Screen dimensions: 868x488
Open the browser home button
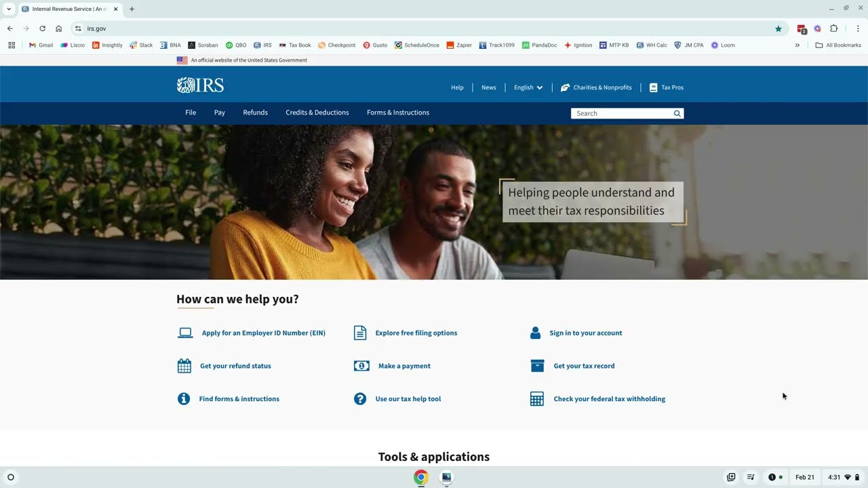[x=59, y=28]
